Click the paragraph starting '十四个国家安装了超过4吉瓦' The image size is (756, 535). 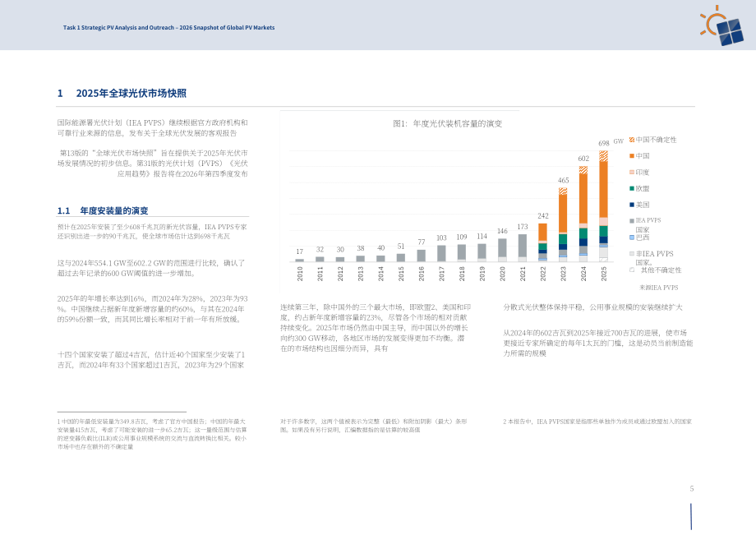point(151,360)
